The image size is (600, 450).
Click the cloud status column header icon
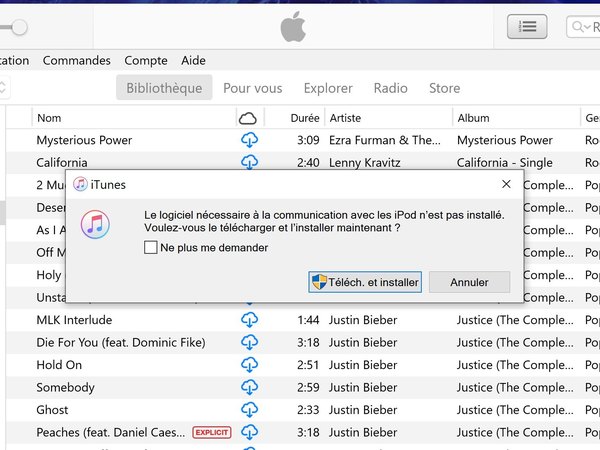tap(248, 119)
